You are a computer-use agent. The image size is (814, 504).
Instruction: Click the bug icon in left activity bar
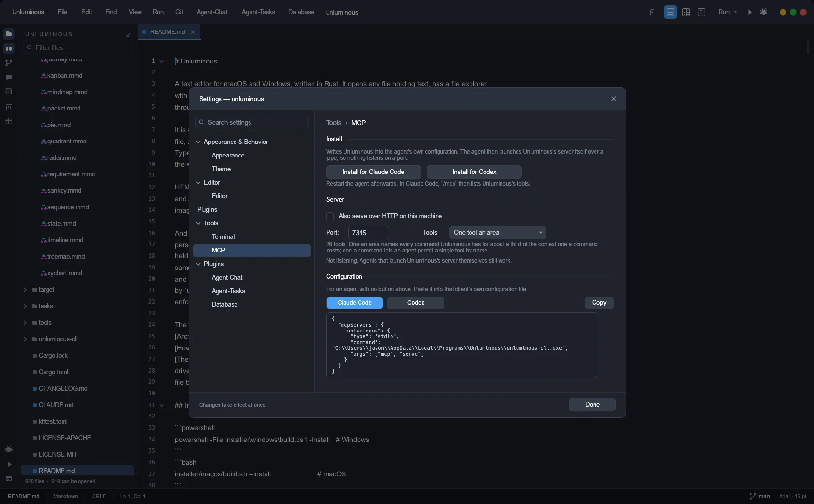point(9,449)
